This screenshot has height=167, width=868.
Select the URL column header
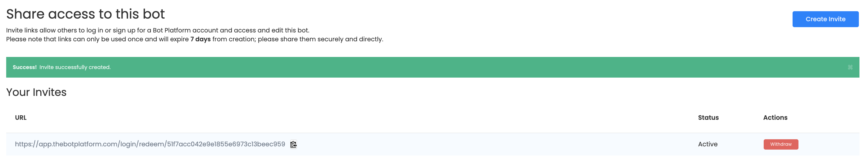[x=21, y=118]
